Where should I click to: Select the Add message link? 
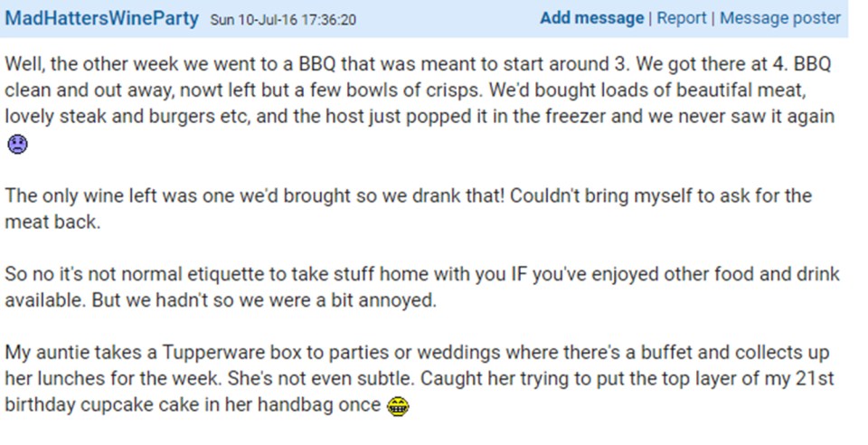click(x=591, y=18)
